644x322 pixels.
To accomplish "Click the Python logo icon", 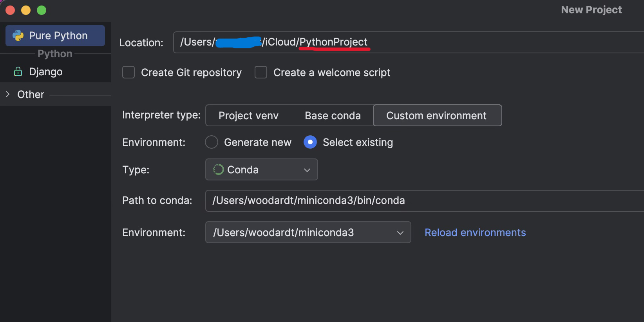I will (x=18, y=36).
